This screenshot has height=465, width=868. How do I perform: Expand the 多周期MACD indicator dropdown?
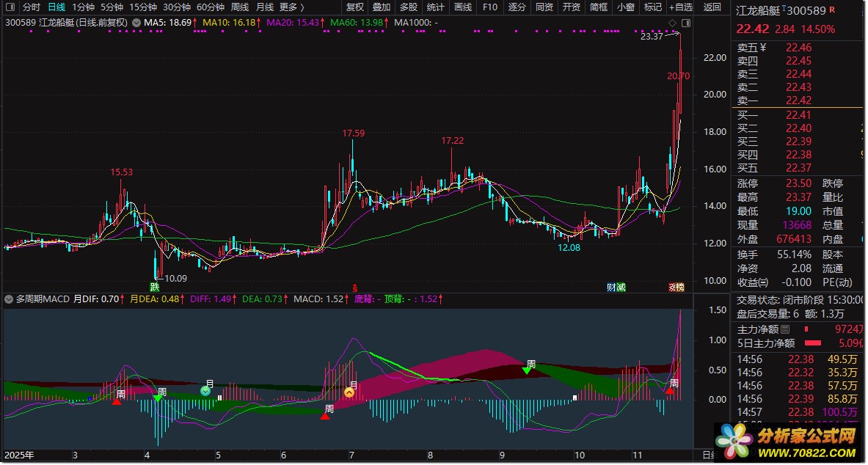[x=9, y=299]
